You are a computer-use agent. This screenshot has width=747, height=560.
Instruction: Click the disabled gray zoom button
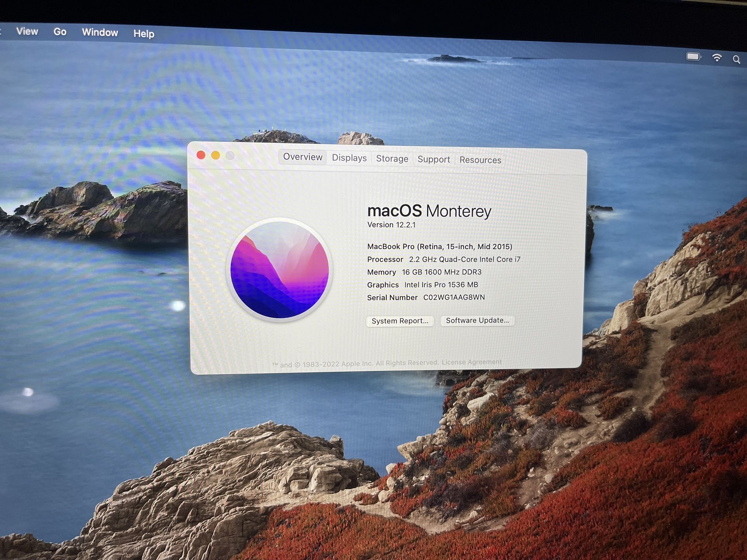point(230,156)
